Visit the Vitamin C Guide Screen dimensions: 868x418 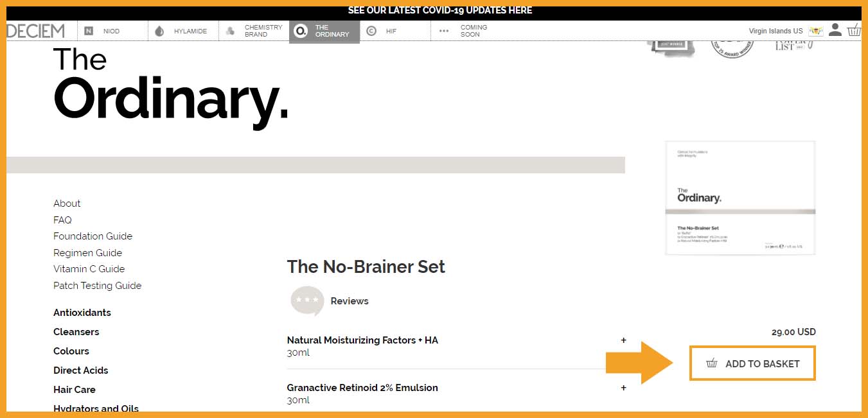point(89,269)
